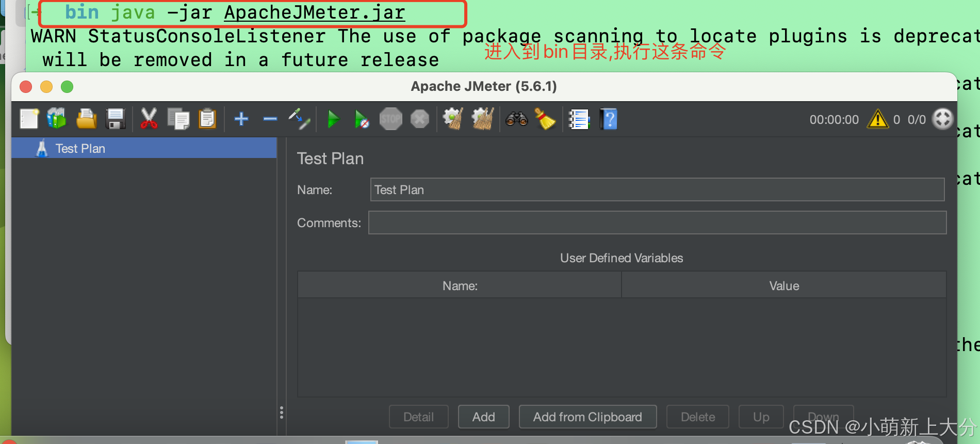Select Test Plan in the tree
This screenshot has width=980, height=444.
144,149
